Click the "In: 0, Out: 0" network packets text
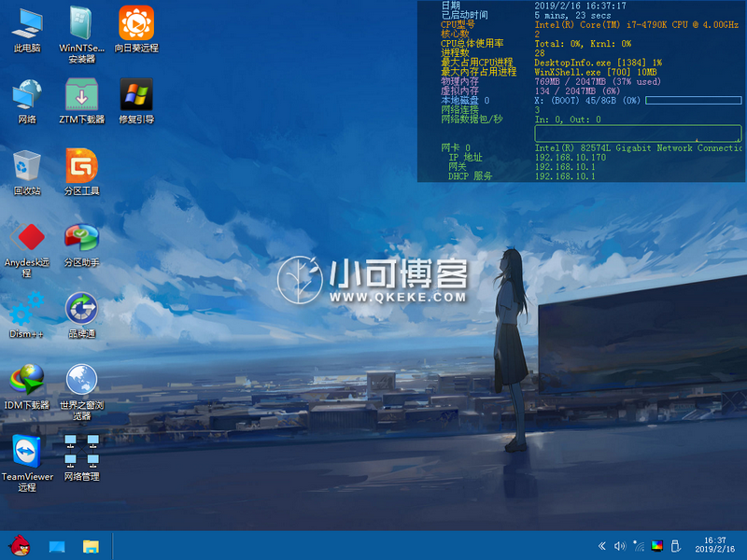 tap(568, 119)
